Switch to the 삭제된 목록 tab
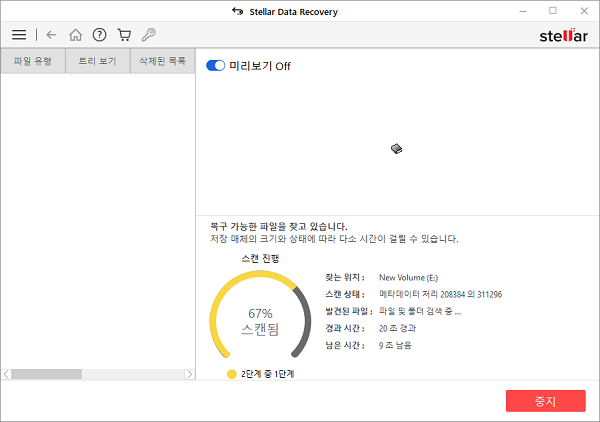 tap(163, 61)
